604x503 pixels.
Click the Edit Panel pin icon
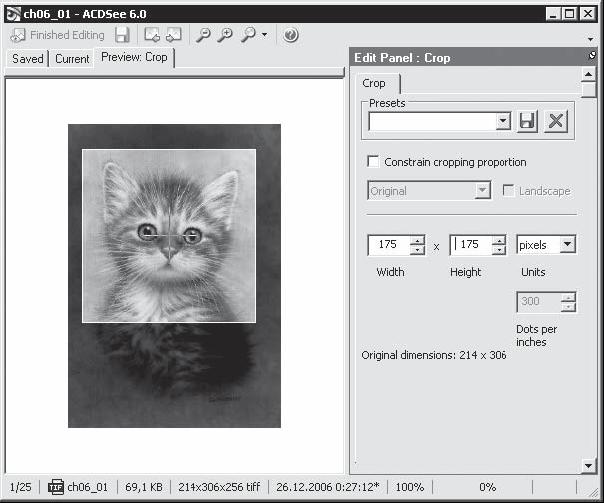tap(592, 55)
